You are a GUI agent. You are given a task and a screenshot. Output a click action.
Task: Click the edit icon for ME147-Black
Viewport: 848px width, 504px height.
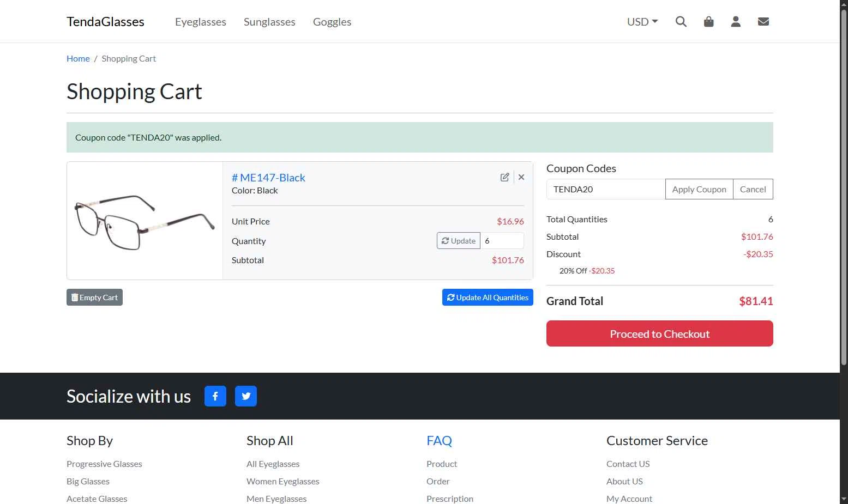click(505, 177)
